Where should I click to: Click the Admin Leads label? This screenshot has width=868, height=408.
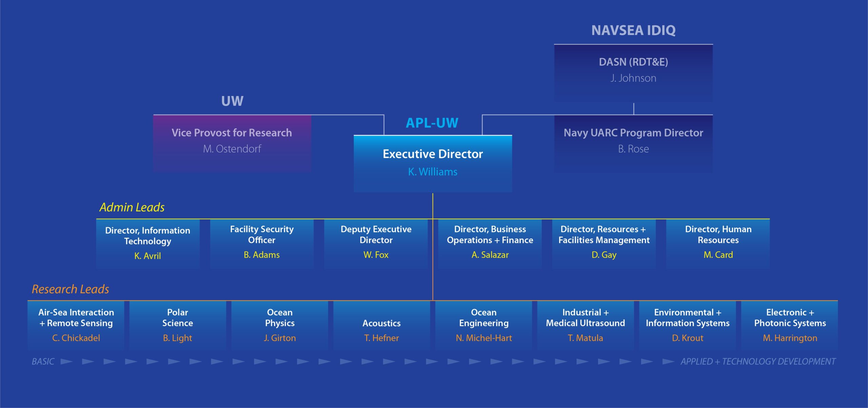point(132,207)
